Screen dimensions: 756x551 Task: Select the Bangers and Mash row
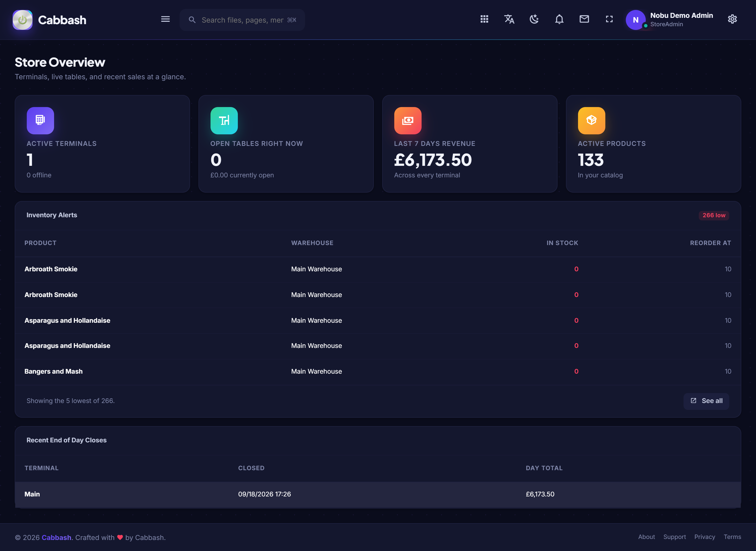click(378, 372)
